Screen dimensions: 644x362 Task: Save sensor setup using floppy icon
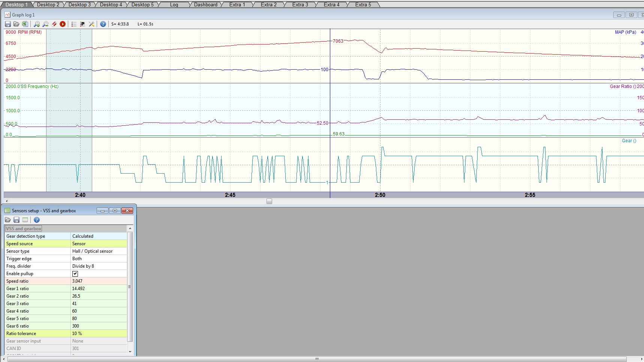(x=16, y=220)
